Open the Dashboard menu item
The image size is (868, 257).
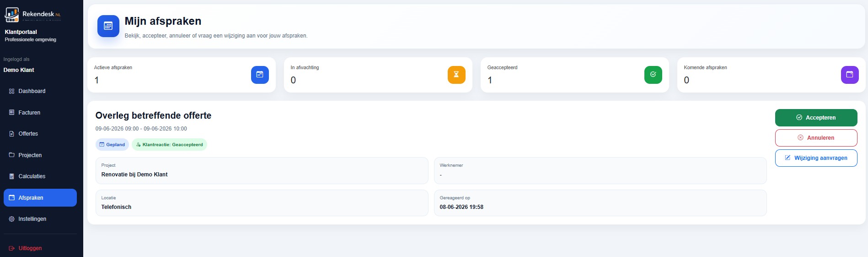pos(40,91)
